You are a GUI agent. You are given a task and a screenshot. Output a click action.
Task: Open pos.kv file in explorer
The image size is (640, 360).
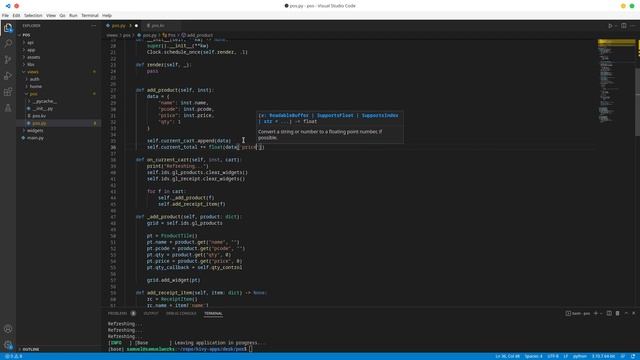coord(37,116)
